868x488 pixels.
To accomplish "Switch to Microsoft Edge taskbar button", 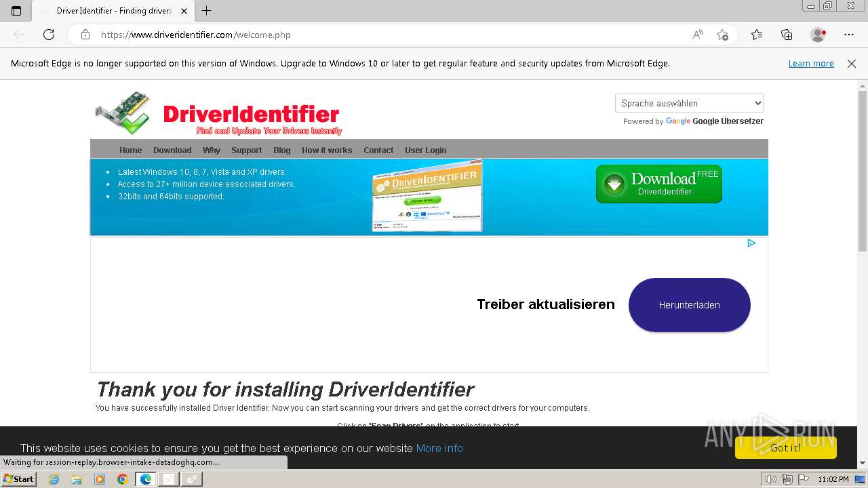I will click(146, 479).
